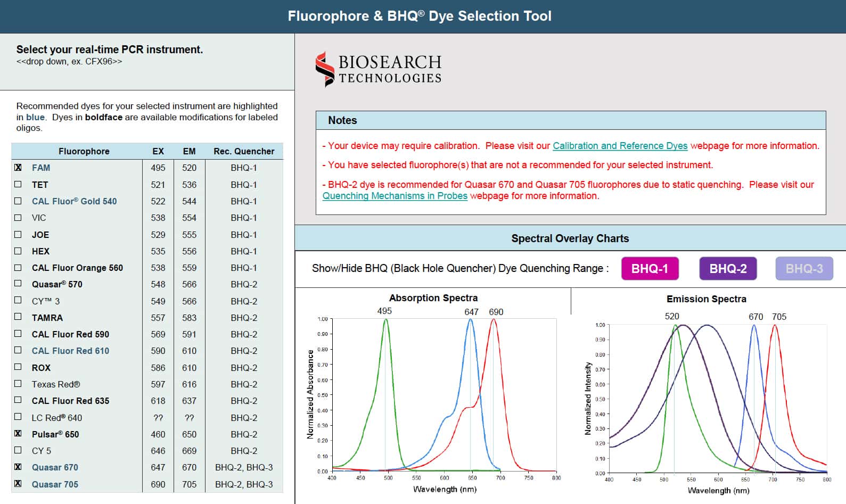Click the Pulsar 650 dye name
This screenshot has width=846, height=504.
pyautogui.click(x=55, y=434)
